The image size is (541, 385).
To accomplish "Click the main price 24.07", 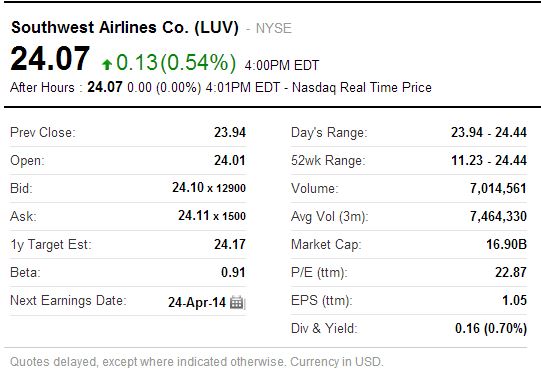I will pos(50,59).
